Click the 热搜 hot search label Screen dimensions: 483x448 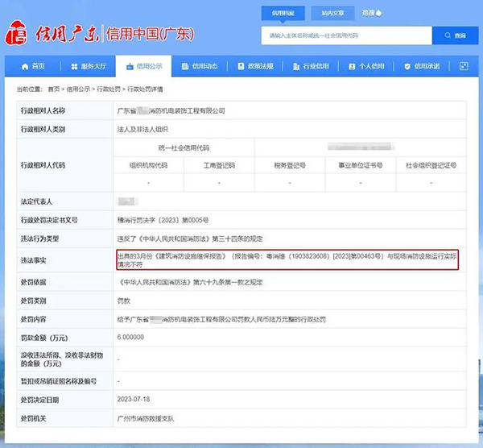point(369,13)
